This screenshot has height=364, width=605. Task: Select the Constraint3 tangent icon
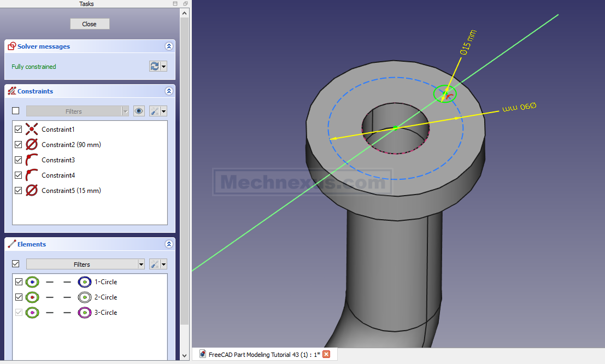pos(32,160)
